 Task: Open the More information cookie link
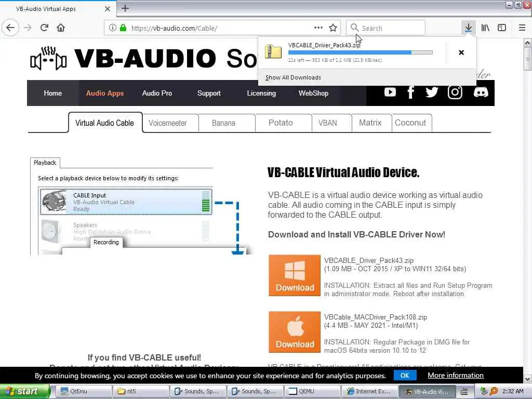455,375
